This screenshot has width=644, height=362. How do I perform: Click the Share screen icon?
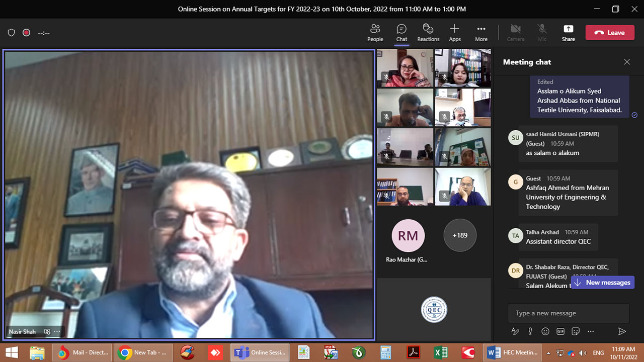pyautogui.click(x=568, y=33)
